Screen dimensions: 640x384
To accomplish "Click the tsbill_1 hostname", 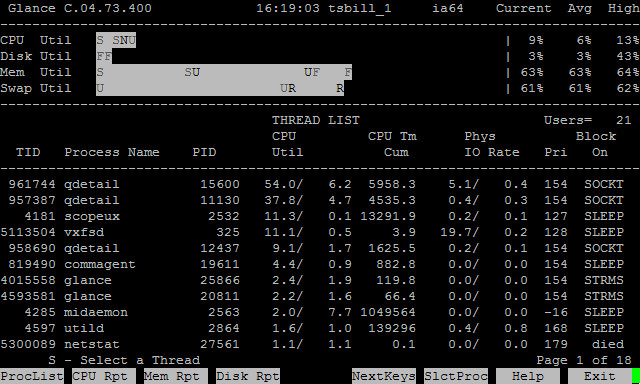I will point(360,8).
